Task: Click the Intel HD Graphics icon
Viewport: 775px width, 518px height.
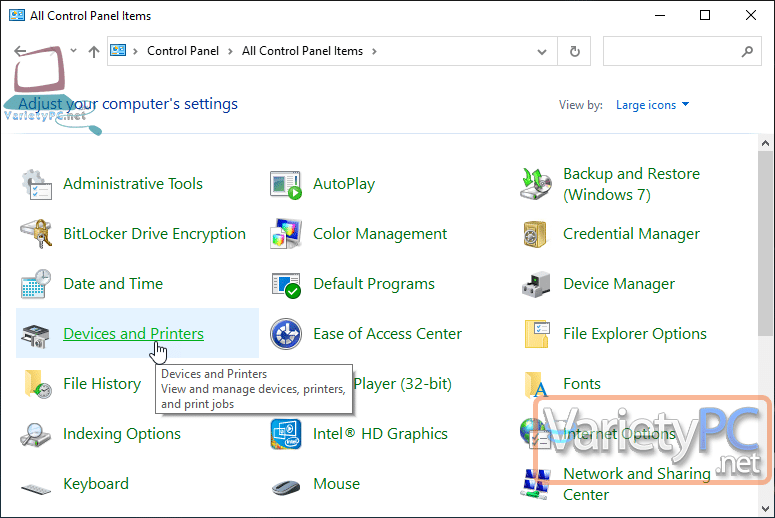Action: click(x=286, y=434)
